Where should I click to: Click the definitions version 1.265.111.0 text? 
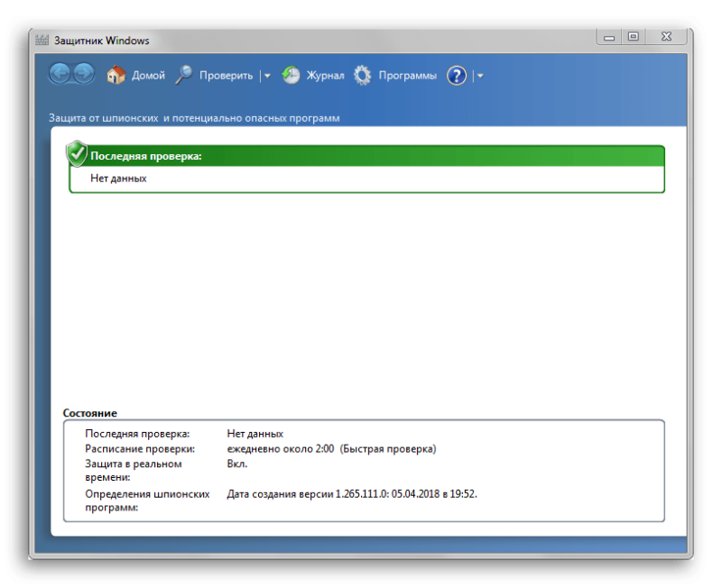[x=352, y=494]
